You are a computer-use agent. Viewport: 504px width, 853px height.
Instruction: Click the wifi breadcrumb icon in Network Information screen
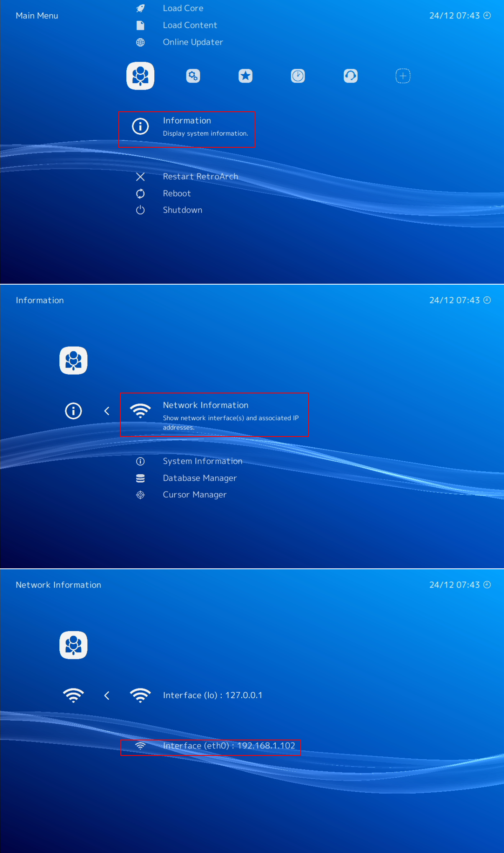(x=73, y=695)
